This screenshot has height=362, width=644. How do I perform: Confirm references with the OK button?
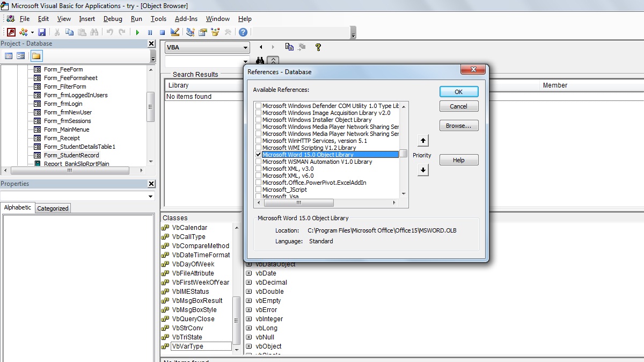point(459,92)
